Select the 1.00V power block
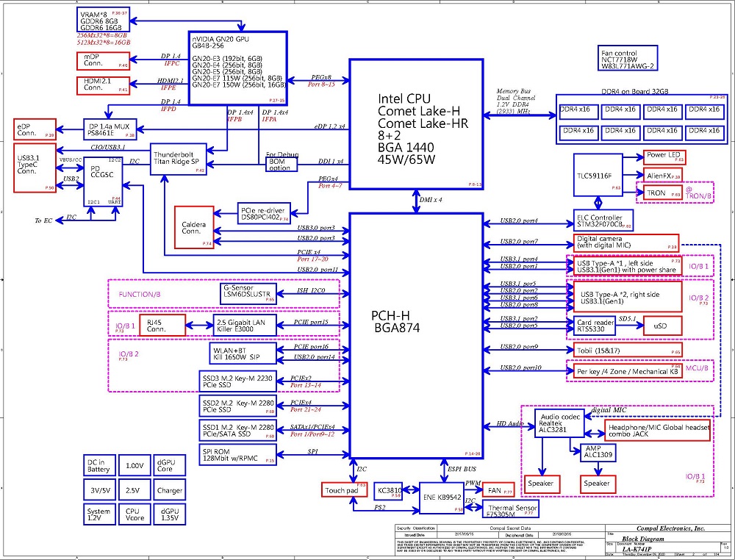Image resolution: width=735 pixels, height=560 pixels. (134, 466)
